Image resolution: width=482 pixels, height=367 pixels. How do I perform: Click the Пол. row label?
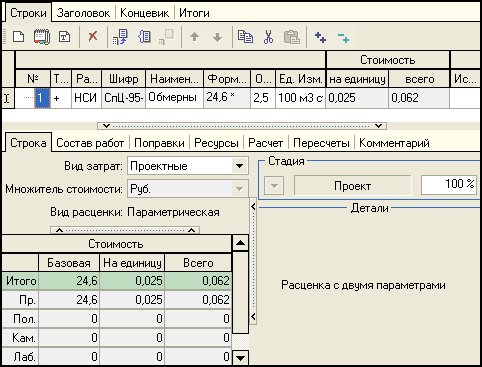point(21,319)
